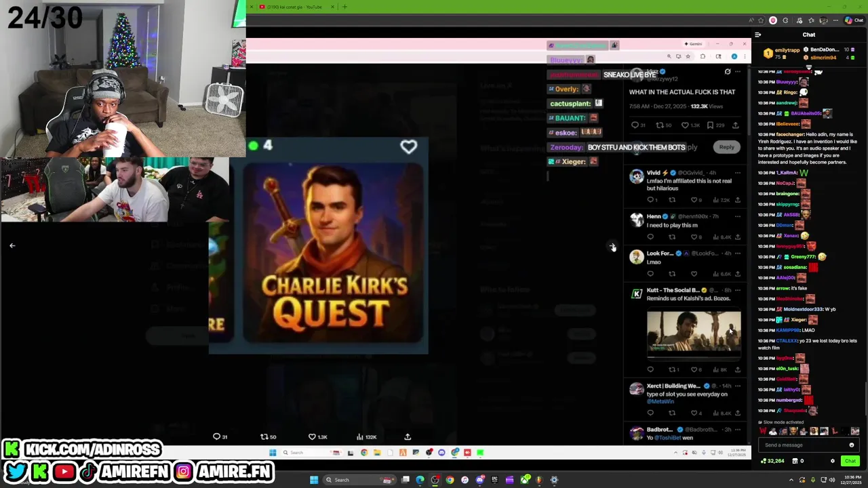Image resolution: width=868 pixels, height=488 pixels.
Task: Click the share icon on the main tweet
Action: [x=736, y=125]
